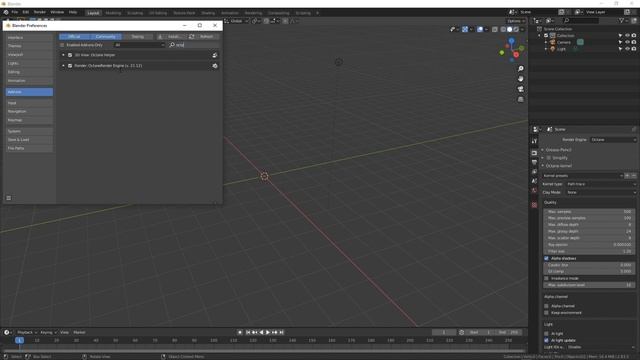This screenshot has width=640, height=360.
Task: Uncheck the Alpha shadows checkbox
Action: point(547,258)
